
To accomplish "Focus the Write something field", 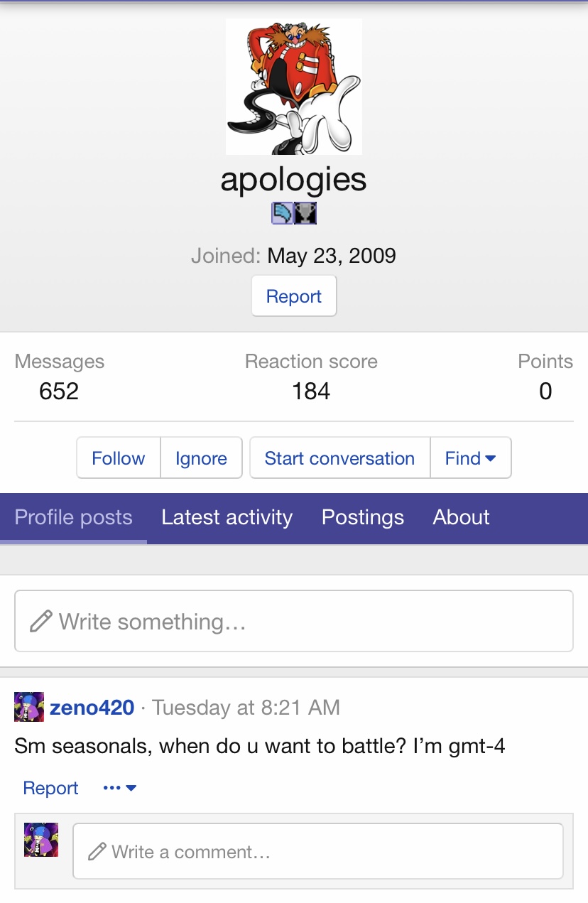I will [293, 622].
